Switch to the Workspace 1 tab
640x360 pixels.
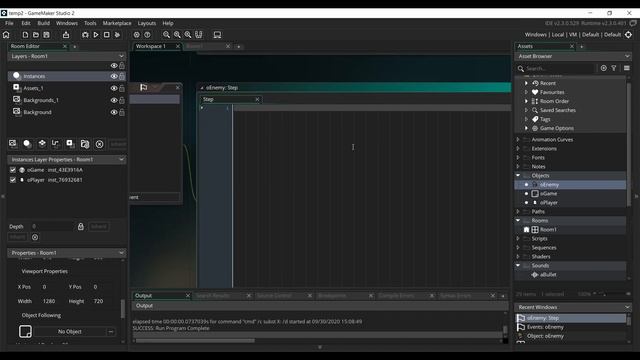point(151,47)
